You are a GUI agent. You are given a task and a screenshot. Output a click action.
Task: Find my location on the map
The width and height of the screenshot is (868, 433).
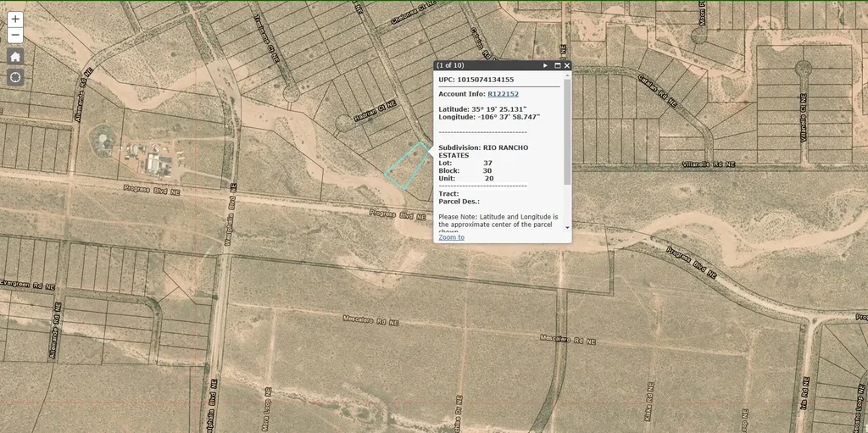click(15, 77)
